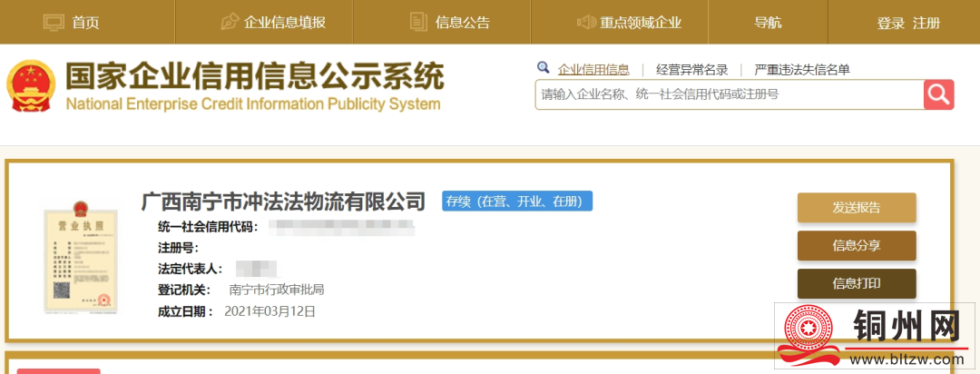Click the 登录 link

(x=891, y=23)
